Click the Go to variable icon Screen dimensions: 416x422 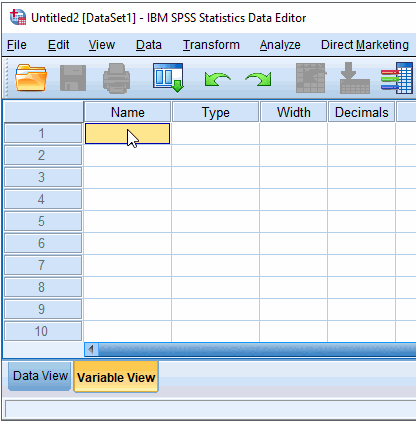pos(355,78)
